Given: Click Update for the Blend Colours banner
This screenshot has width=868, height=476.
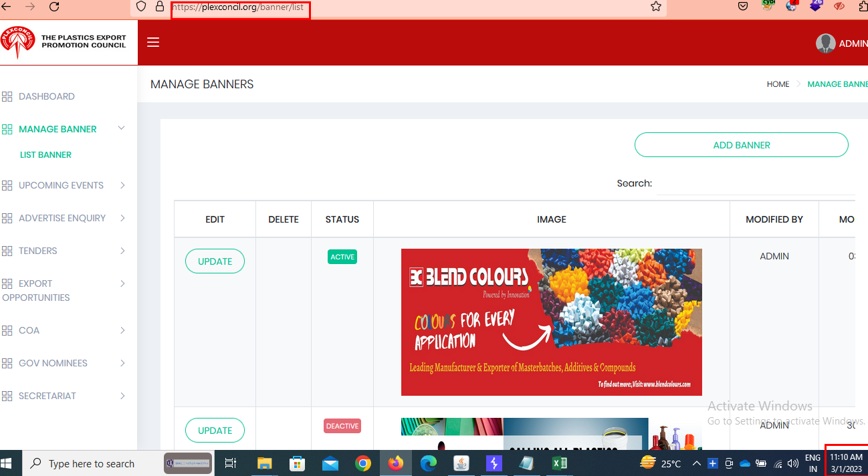Looking at the screenshot, I should (x=215, y=261).
